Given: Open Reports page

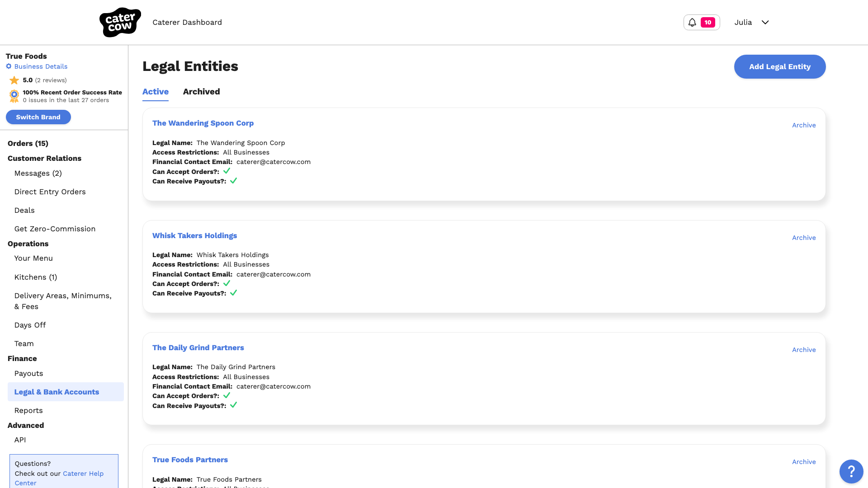Looking at the screenshot, I should coord(28,410).
